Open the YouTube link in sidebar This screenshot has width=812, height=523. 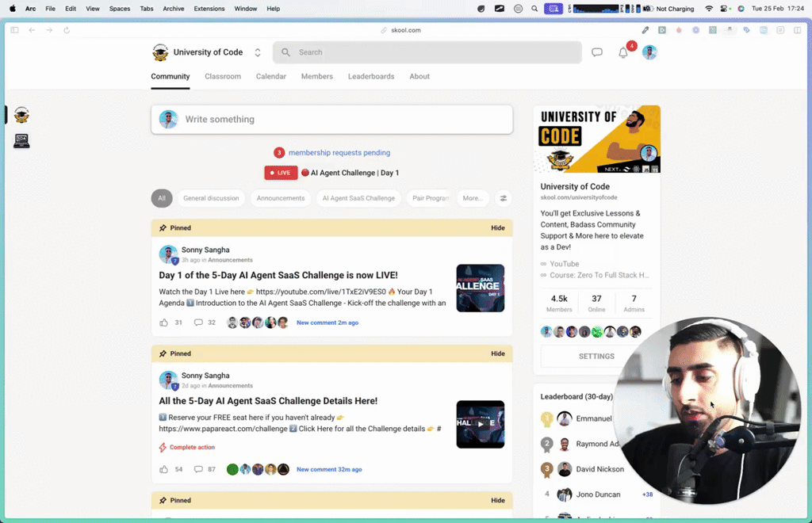(x=564, y=264)
